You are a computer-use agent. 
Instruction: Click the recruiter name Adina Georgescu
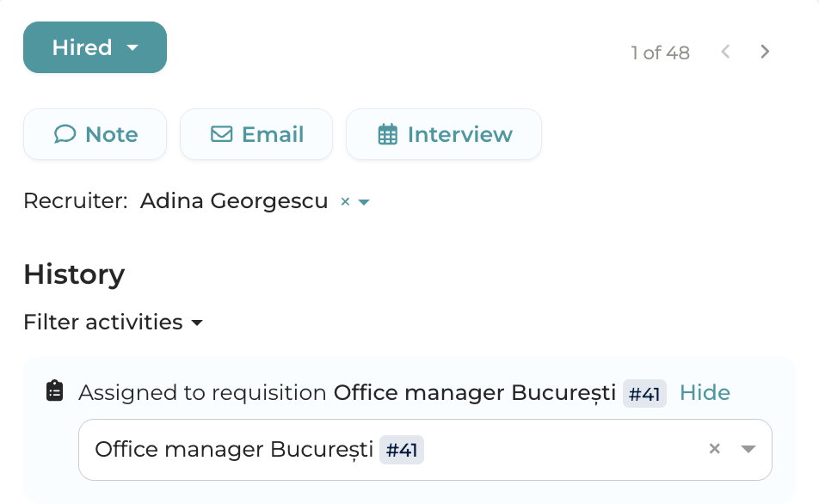click(x=234, y=201)
